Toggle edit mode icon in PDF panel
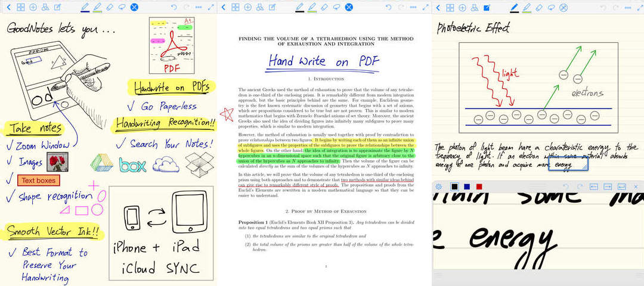The height and width of the screenshot is (286, 644). (273, 7)
